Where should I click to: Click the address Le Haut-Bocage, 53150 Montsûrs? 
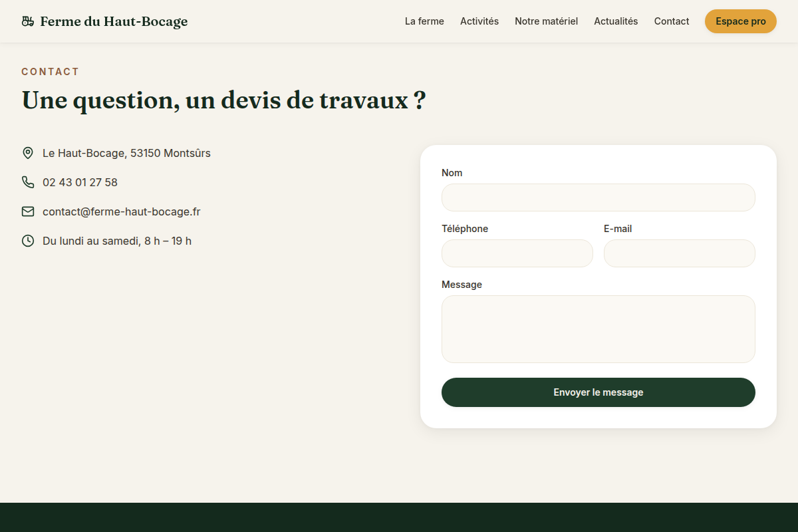126,153
